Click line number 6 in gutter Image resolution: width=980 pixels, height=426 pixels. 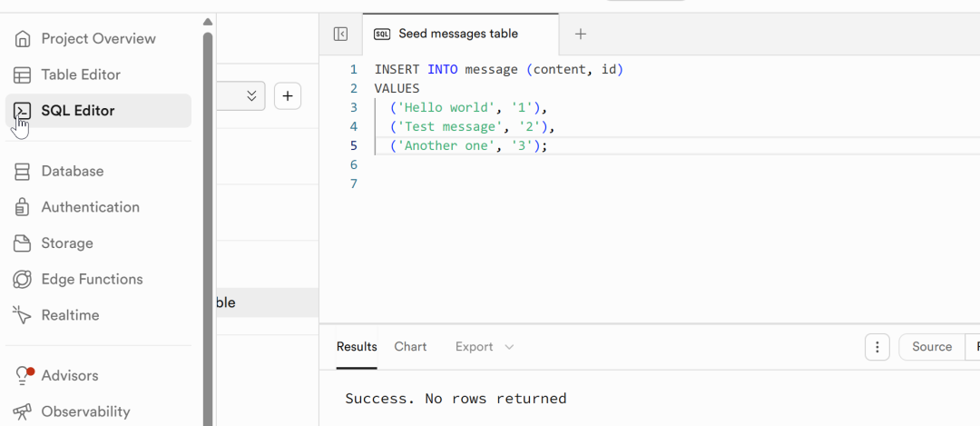[x=354, y=165]
